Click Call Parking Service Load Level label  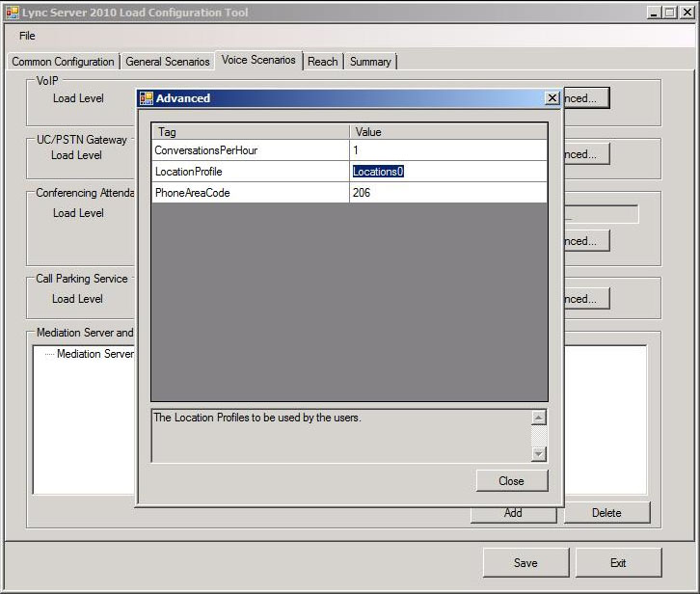(77, 299)
